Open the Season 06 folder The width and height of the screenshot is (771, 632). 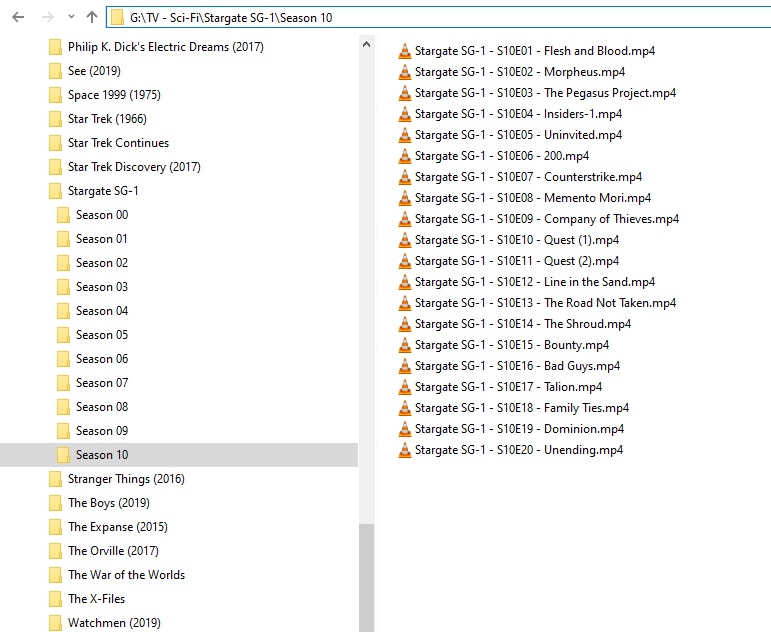coord(92,359)
